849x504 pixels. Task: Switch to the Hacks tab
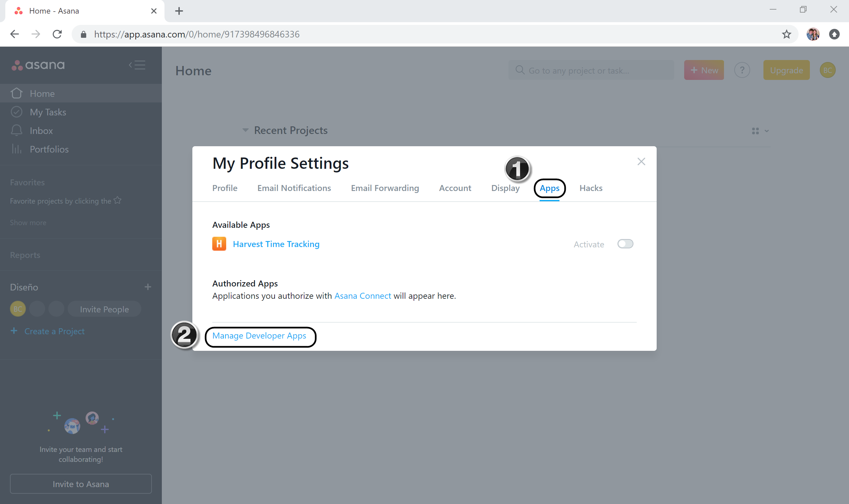pos(591,188)
